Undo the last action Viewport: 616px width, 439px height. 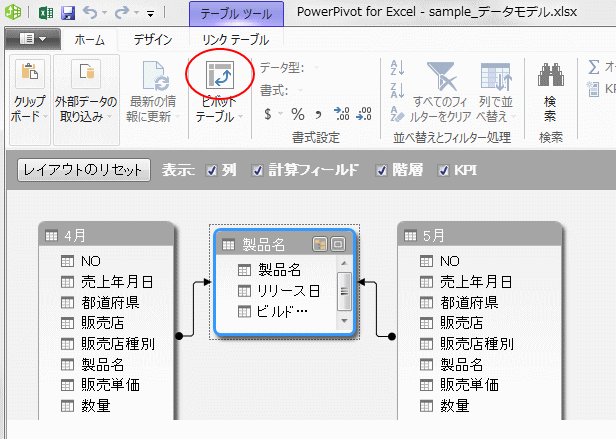pos(90,13)
